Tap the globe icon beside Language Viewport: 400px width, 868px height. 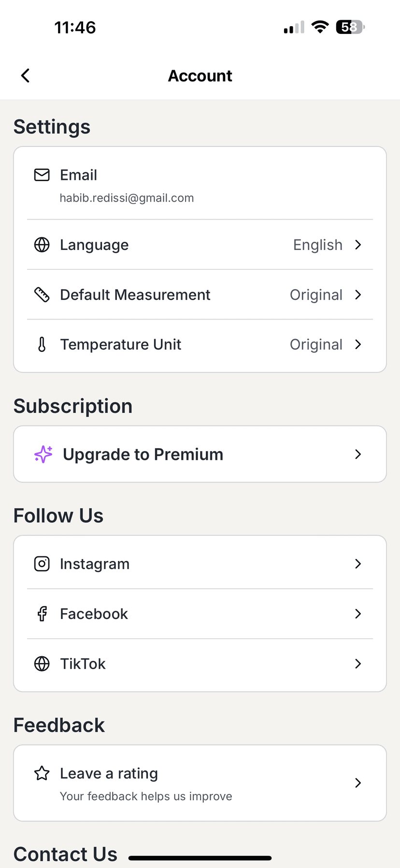coord(42,245)
